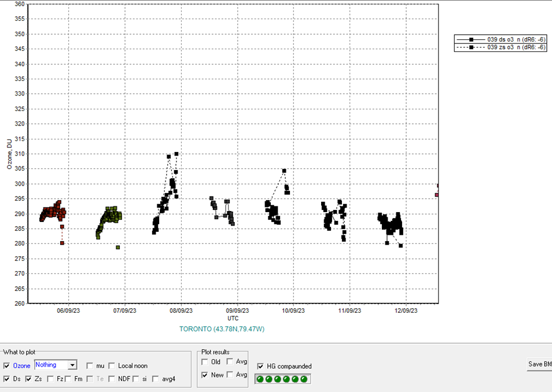
Task: Uncheck New plot results checkbox
Action: coord(205,375)
